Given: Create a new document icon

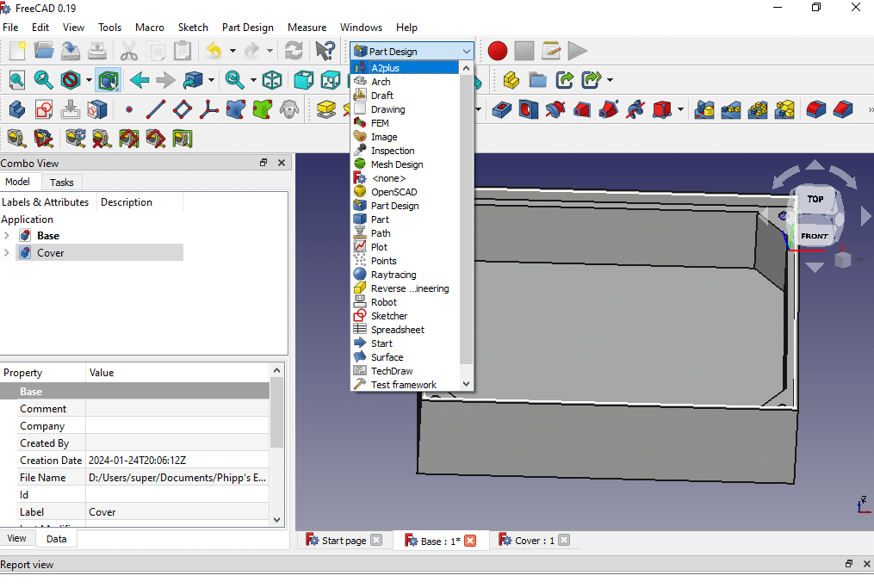Looking at the screenshot, I should 17,51.
